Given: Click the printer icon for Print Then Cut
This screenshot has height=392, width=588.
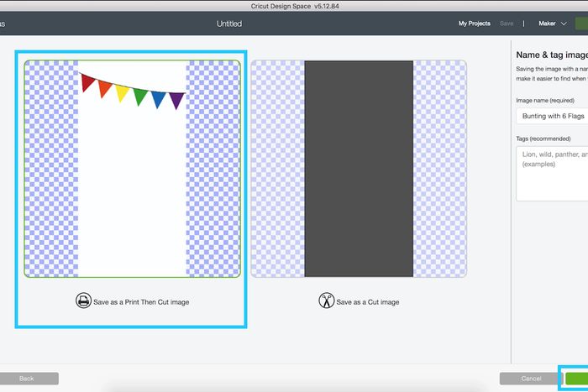Looking at the screenshot, I should point(82,301).
